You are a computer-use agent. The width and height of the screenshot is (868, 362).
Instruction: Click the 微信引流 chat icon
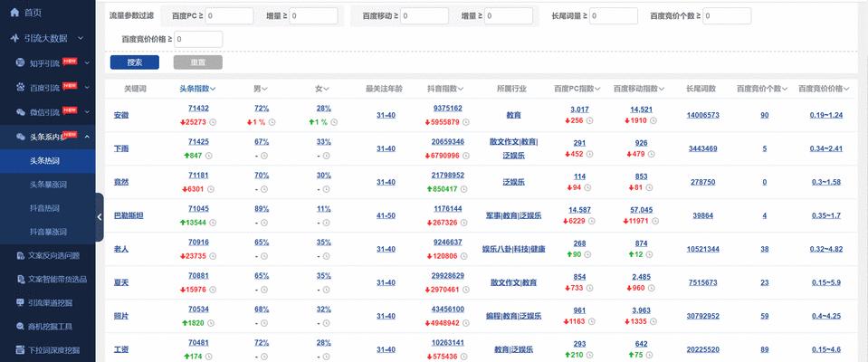[x=21, y=112]
